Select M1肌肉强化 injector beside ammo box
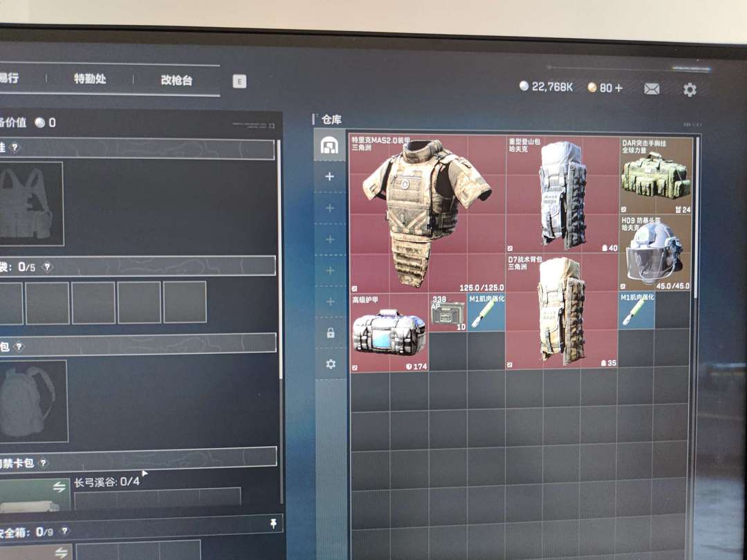 pos(486,312)
